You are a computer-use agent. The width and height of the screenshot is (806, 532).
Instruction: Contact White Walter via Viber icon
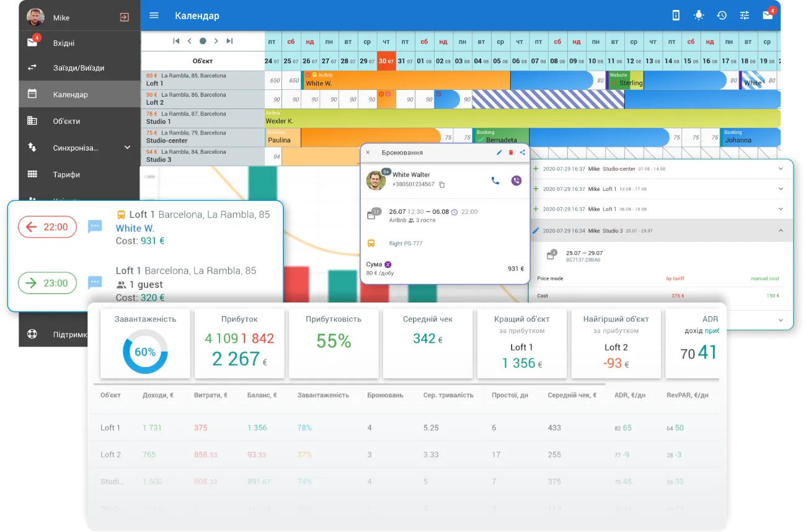[x=516, y=180]
